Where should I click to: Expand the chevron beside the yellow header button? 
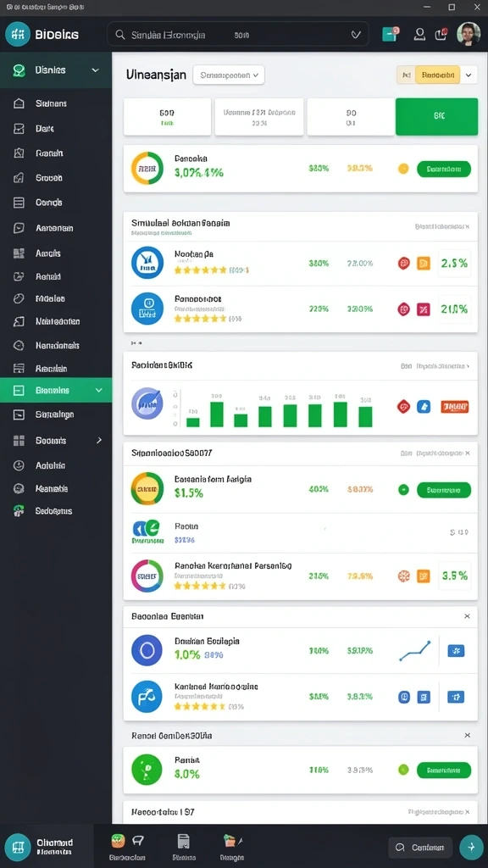469,75
